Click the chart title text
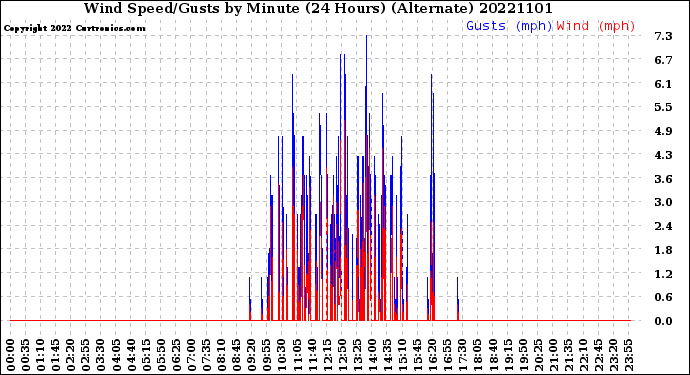690x375 pixels. (318, 8)
